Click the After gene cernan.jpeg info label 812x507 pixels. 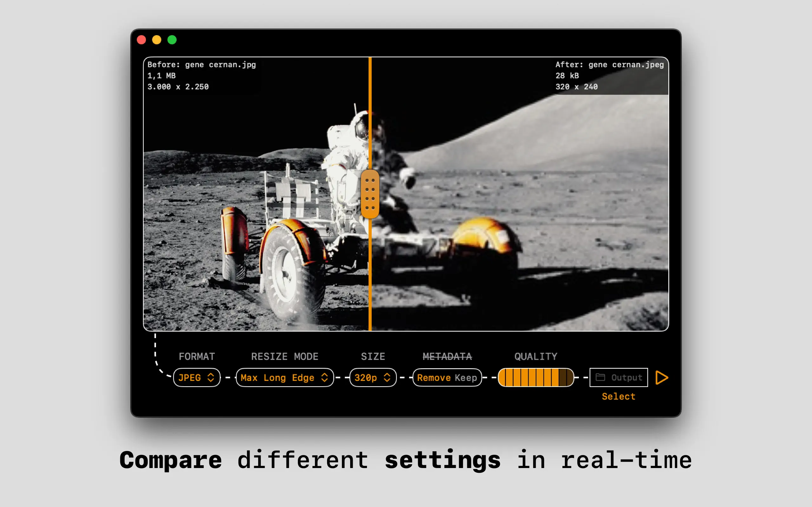tap(609, 65)
